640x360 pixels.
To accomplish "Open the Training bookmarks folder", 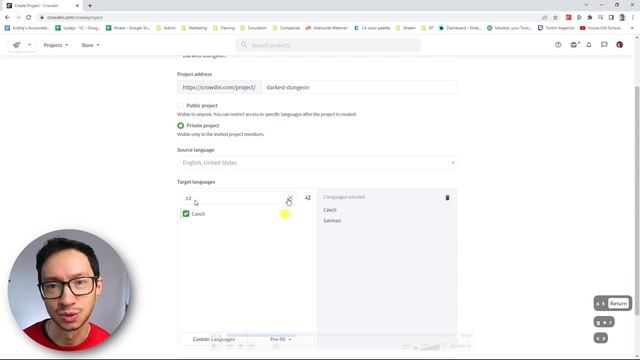I will tap(224, 28).
